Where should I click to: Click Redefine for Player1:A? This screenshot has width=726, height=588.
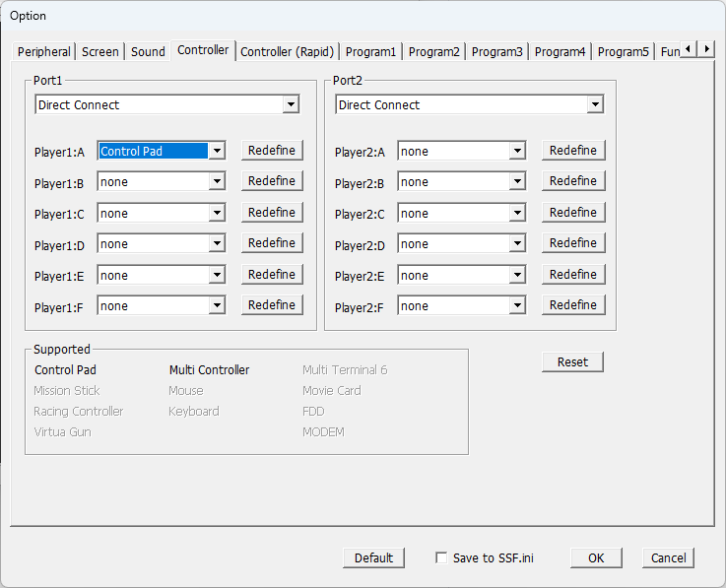272,150
